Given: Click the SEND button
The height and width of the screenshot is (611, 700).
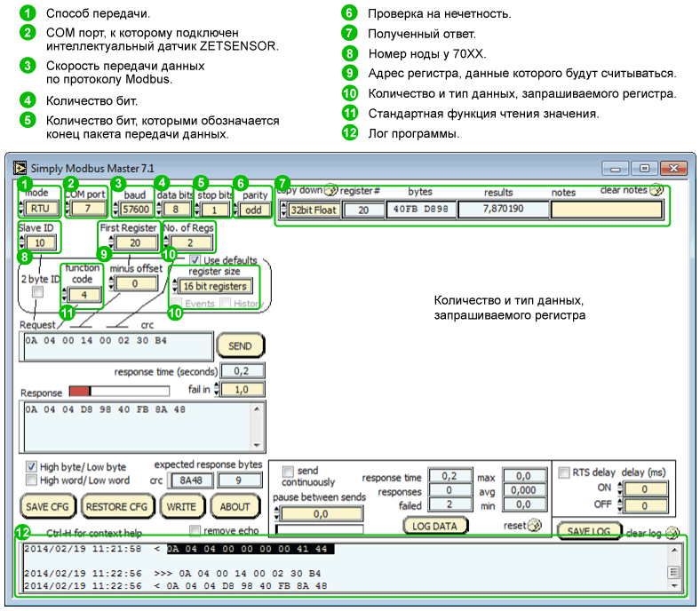Looking at the screenshot, I should (240, 345).
